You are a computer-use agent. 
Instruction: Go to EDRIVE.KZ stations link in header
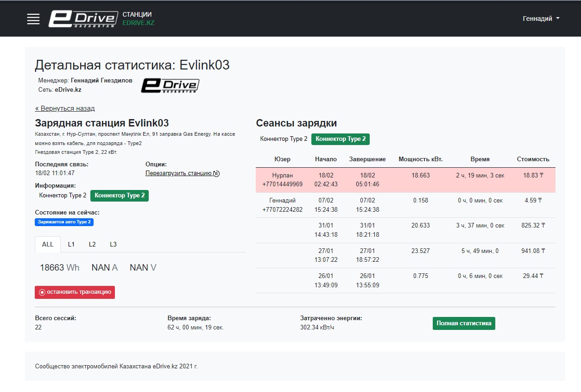point(138,23)
